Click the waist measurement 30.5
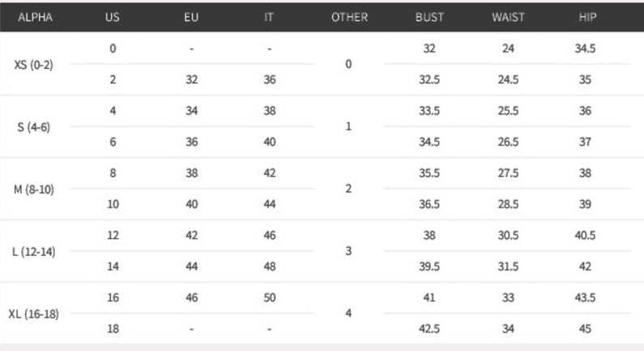The height and width of the screenshot is (351, 644). [x=508, y=235]
